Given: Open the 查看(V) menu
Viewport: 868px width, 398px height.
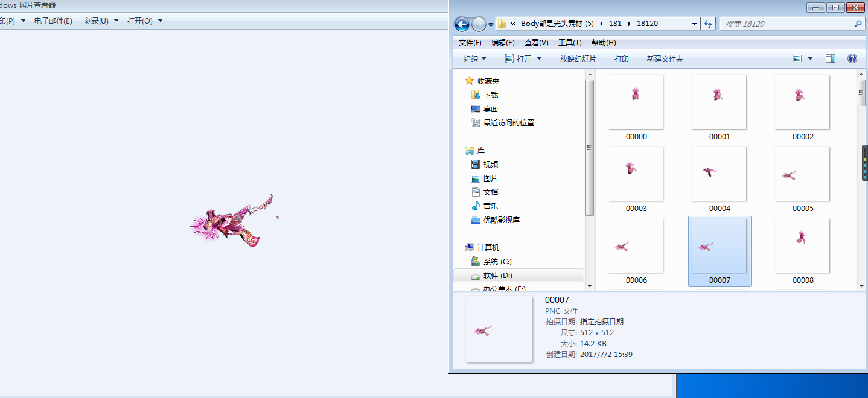Looking at the screenshot, I should pyautogui.click(x=537, y=43).
